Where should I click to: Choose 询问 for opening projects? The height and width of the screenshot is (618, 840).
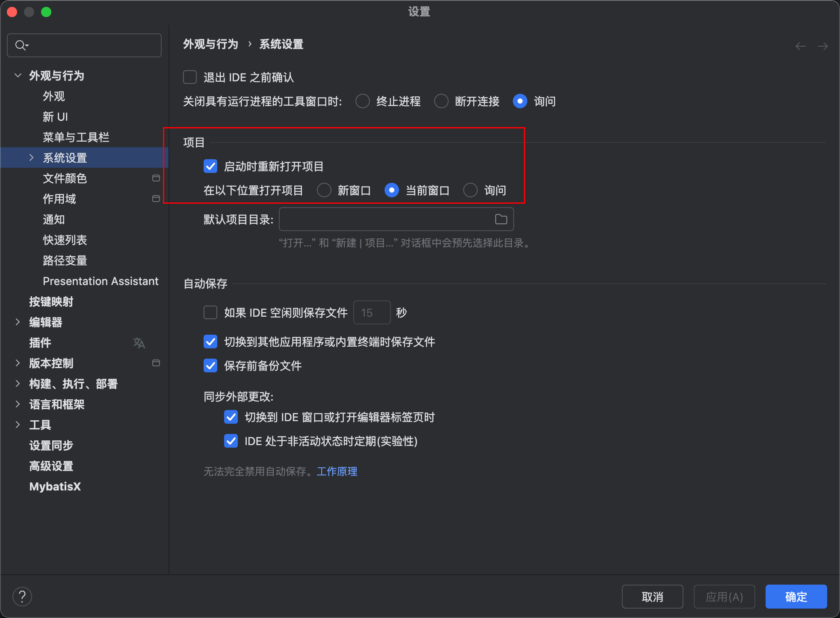[x=470, y=190]
